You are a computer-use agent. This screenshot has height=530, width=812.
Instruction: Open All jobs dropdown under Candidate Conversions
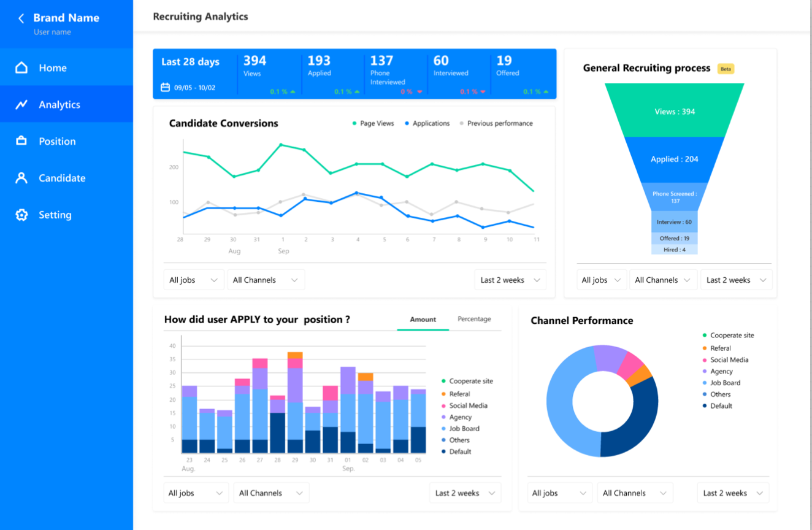pyautogui.click(x=194, y=280)
